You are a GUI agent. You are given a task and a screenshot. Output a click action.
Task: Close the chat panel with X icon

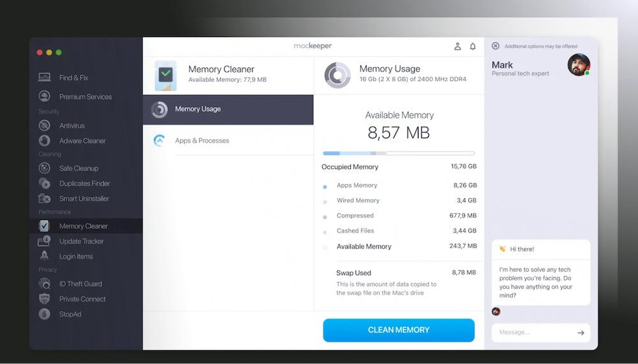pyautogui.click(x=495, y=46)
